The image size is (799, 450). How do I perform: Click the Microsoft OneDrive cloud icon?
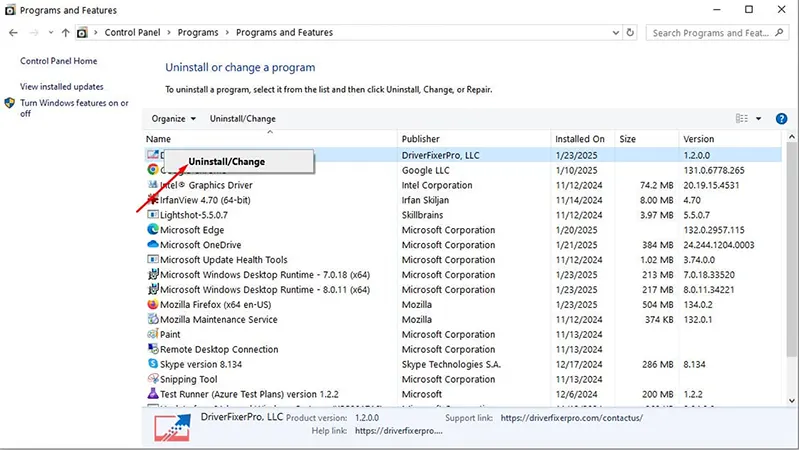coord(152,244)
